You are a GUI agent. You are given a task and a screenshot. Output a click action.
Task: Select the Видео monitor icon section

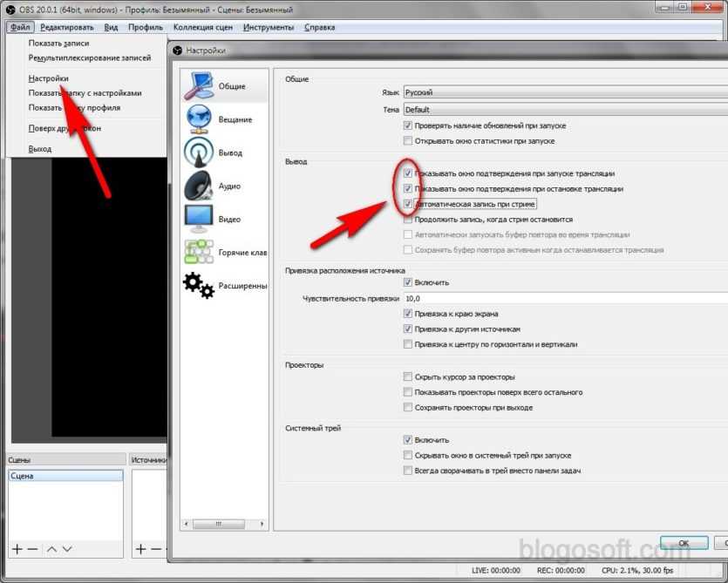tap(198, 219)
